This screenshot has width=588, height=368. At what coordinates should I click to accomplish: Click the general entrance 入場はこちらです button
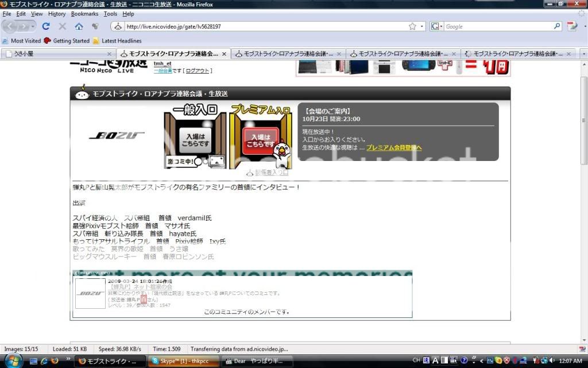[x=195, y=140]
